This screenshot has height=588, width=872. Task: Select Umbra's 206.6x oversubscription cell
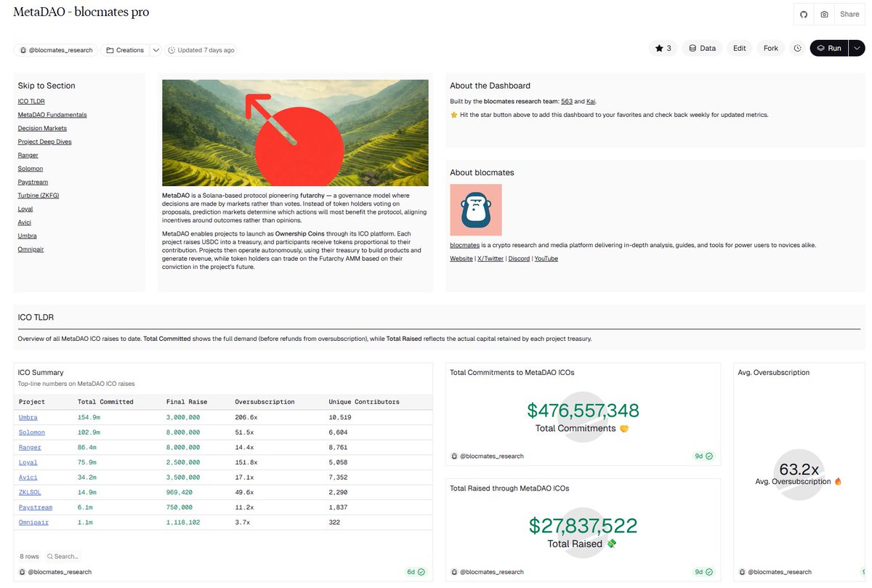[x=248, y=417]
